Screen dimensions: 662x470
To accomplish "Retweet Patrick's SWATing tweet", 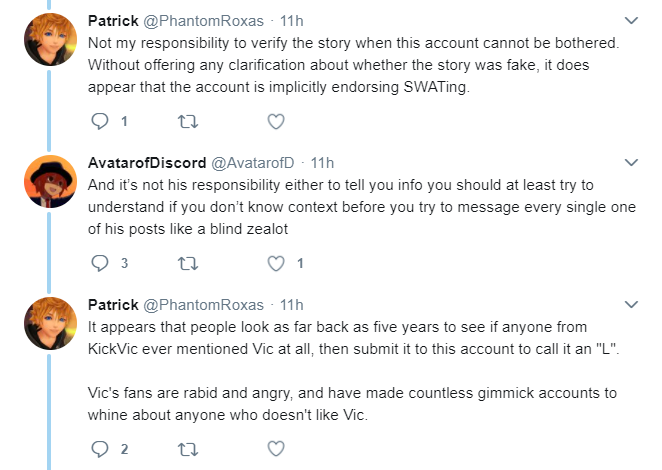I will pos(188,122).
